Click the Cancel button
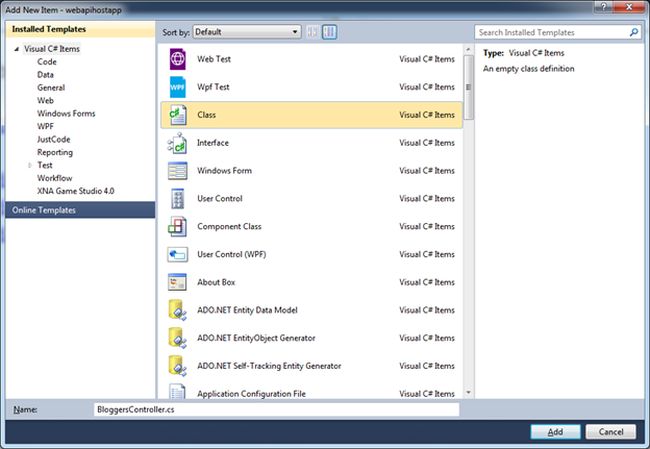The width and height of the screenshot is (650, 449). pyautogui.click(x=611, y=432)
